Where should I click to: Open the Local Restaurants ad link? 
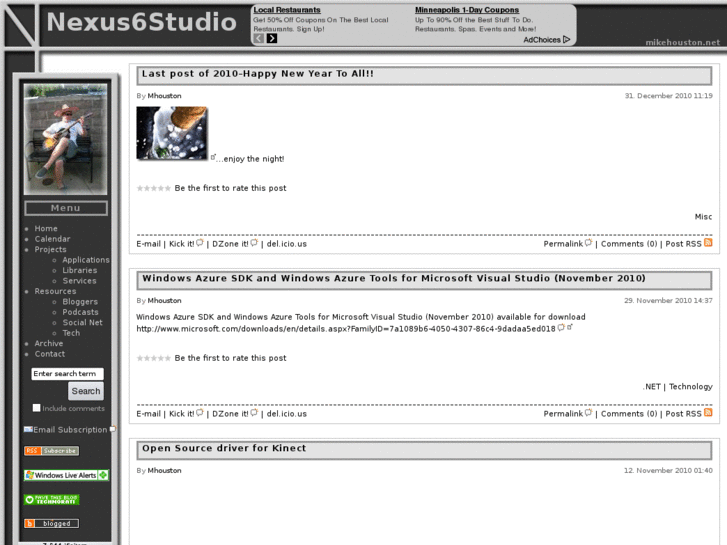287,10
